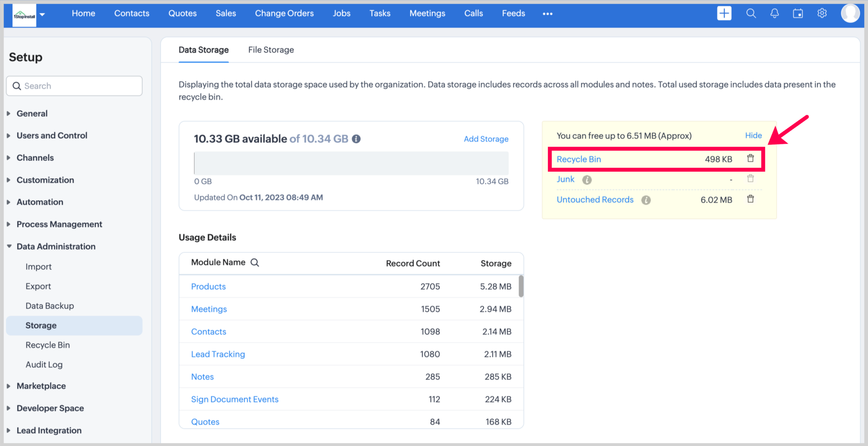Click the Add Storage link
The height and width of the screenshot is (446, 868).
pyautogui.click(x=485, y=139)
